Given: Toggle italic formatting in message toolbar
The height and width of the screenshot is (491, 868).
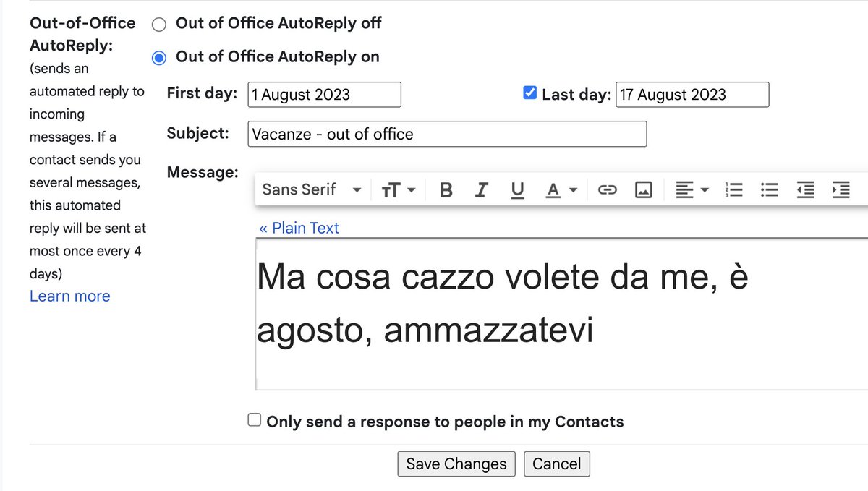Looking at the screenshot, I should point(481,190).
